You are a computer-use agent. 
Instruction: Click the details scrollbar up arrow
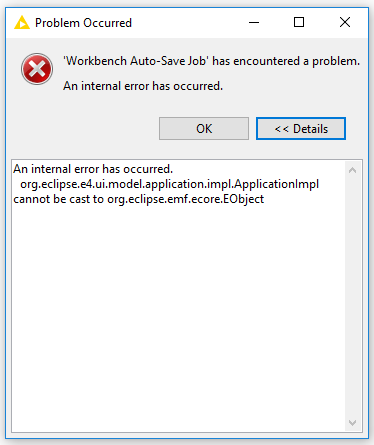(352, 170)
